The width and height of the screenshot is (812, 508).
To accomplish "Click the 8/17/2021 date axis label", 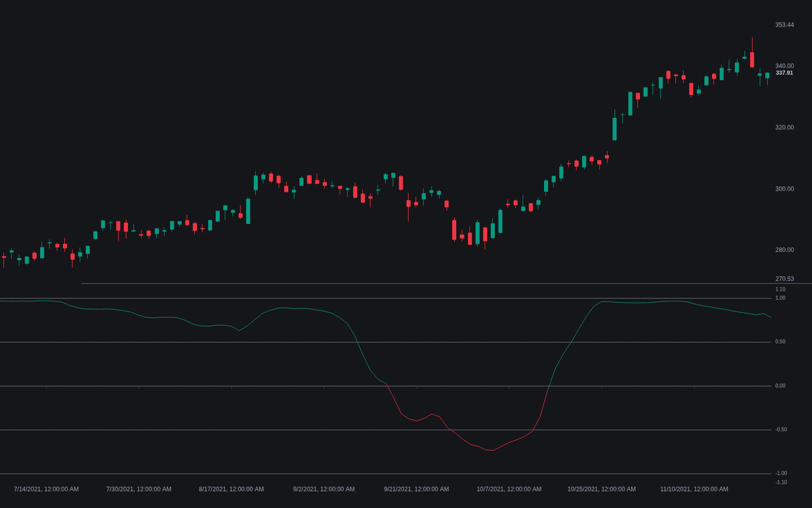I will coord(231,489).
